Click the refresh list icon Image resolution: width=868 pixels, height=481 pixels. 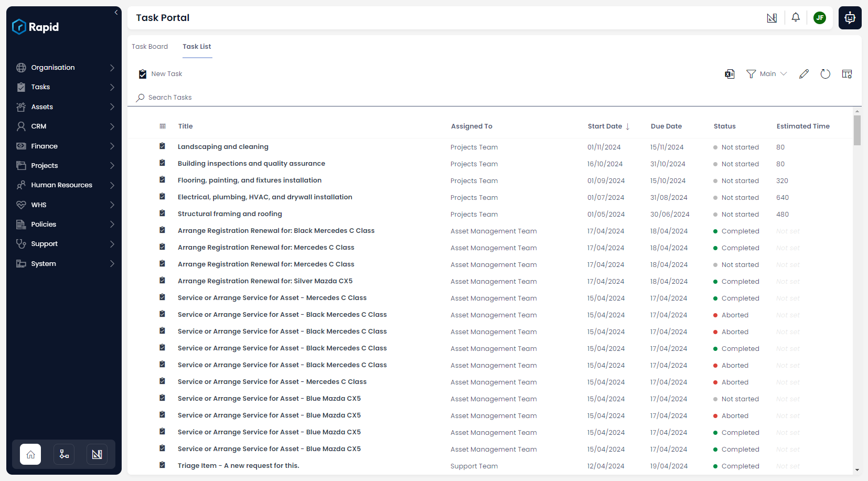825,74
